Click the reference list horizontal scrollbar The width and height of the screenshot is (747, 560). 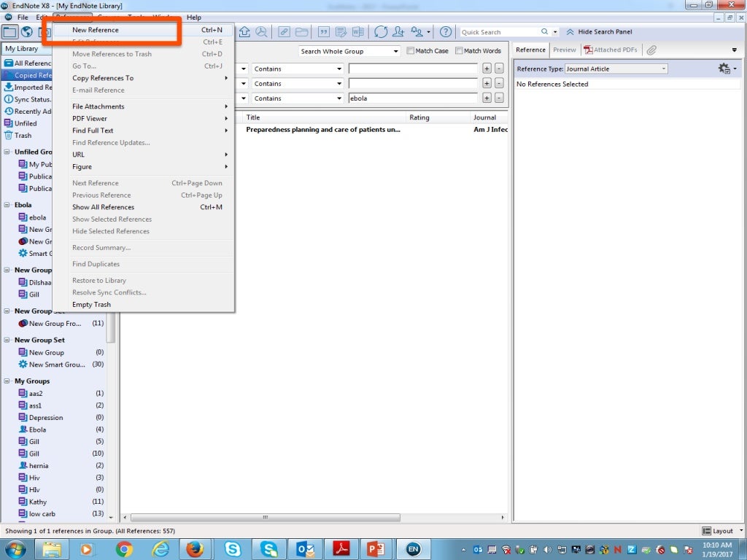click(x=266, y=518)
